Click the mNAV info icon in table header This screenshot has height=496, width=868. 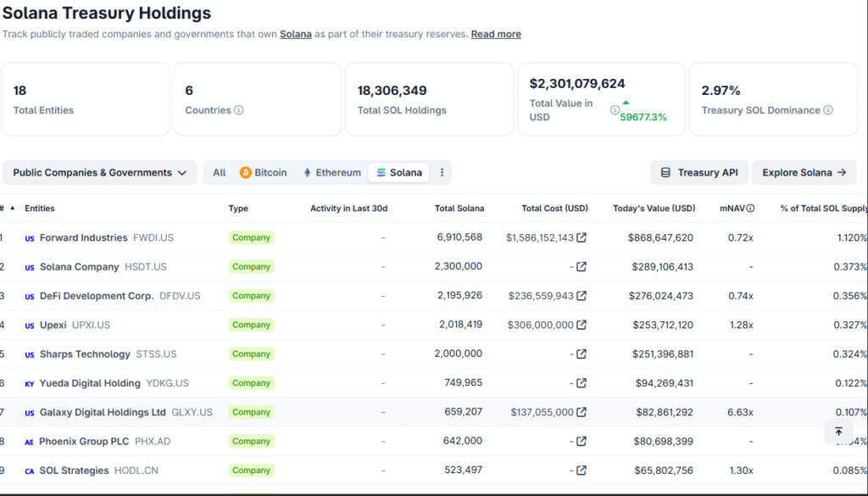pyautogui.click(x=750, y=209)
